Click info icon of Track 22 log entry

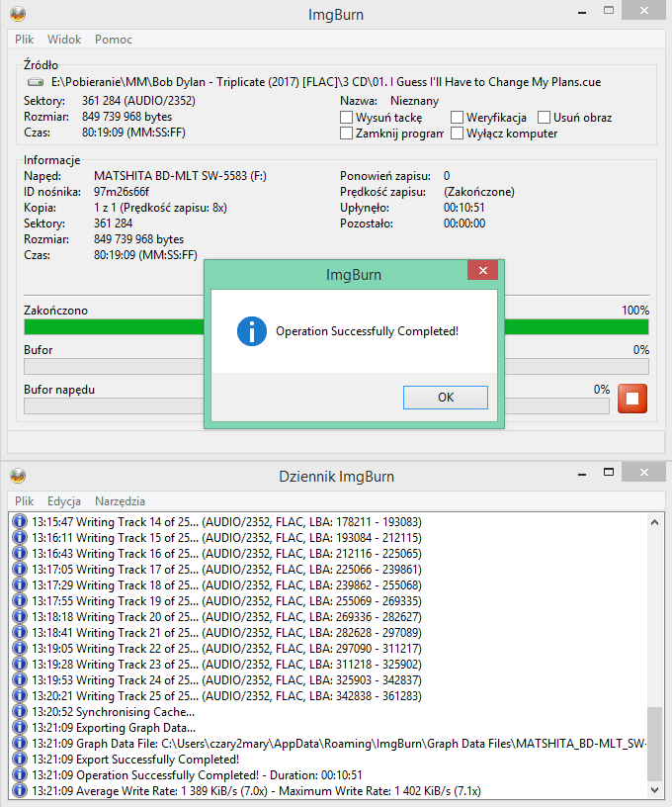[19, 649]
